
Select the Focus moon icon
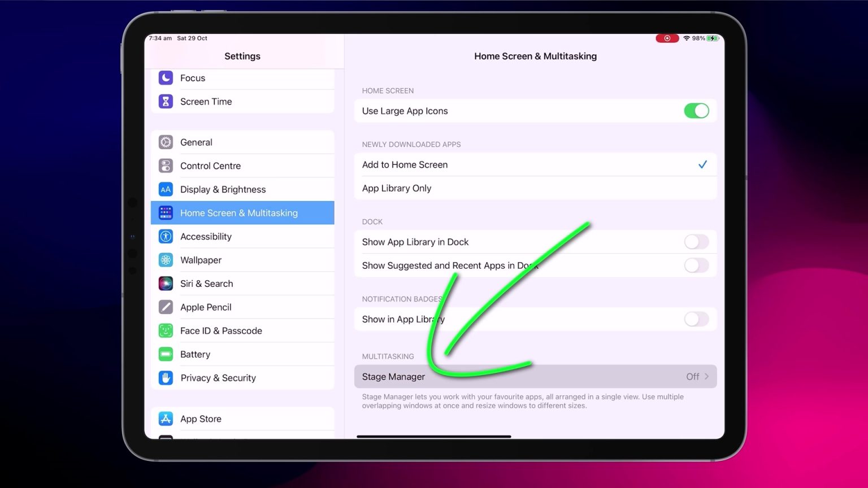[x=166, y=78]
